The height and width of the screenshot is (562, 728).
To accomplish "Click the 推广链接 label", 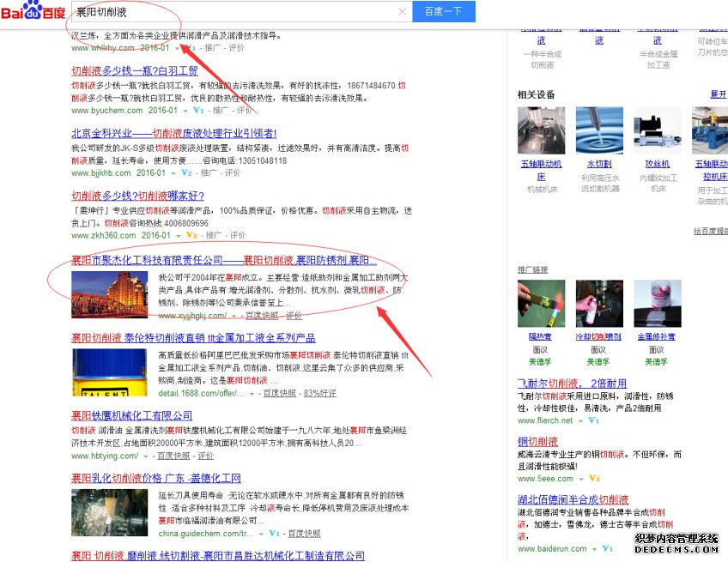I will pos(533,269).
